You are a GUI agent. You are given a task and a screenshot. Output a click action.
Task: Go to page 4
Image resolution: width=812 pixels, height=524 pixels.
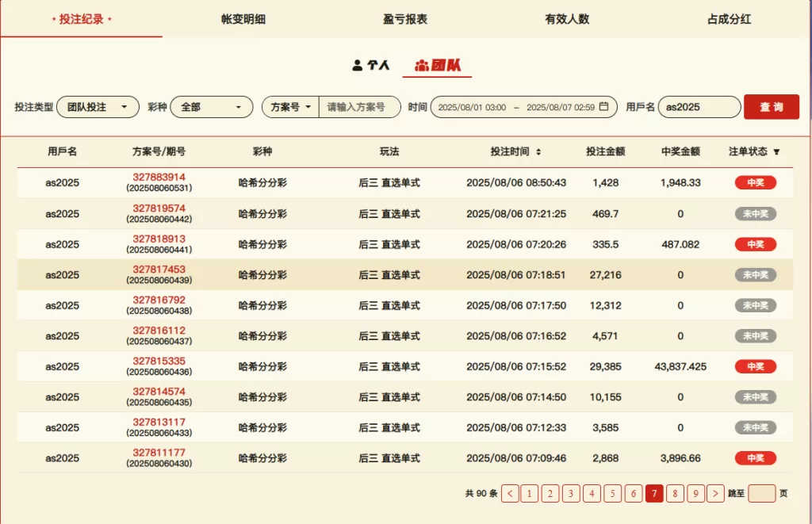point(592,493)
